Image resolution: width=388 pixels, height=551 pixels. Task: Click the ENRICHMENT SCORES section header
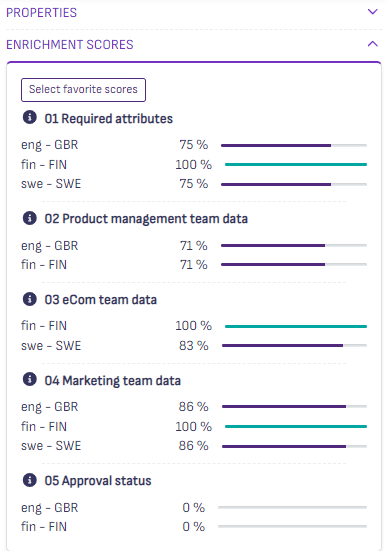coord(70,45)
